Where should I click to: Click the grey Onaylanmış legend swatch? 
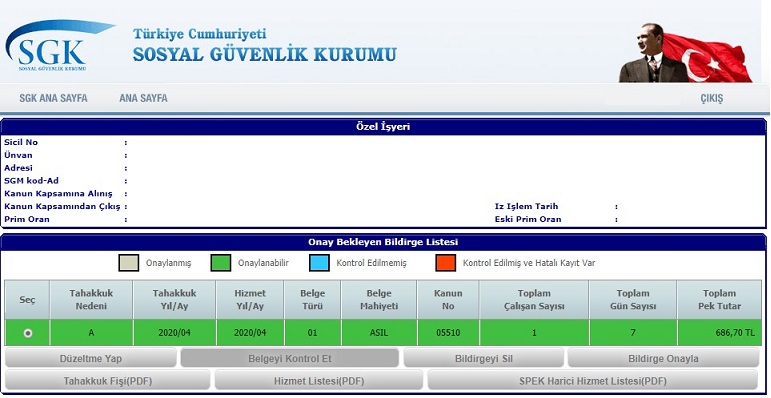tap(129, 263)
